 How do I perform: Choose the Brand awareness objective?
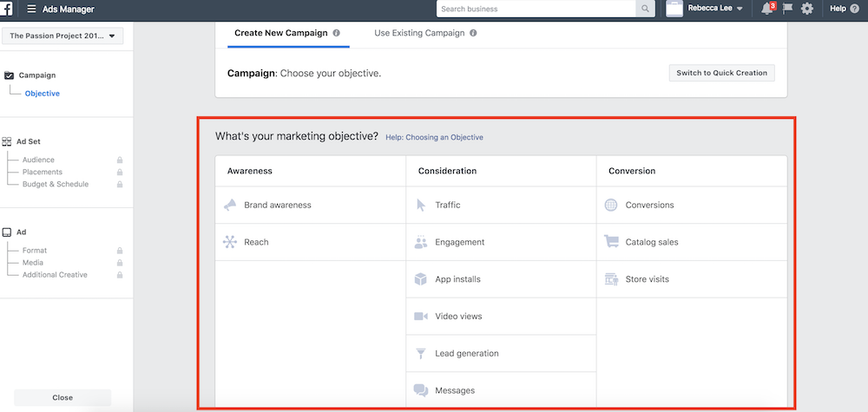tap(311, 206)
